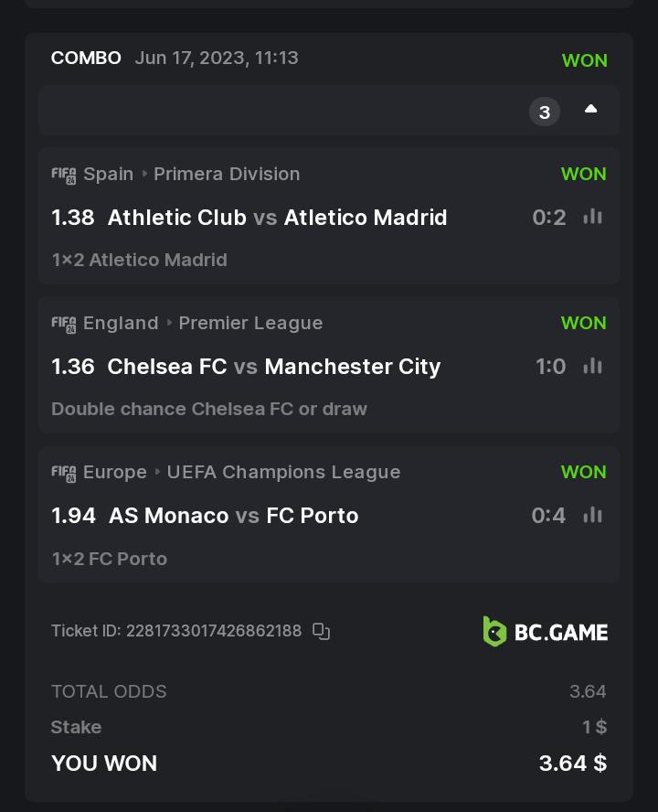Select Primera Division league label
The image size is (658, 812).
pyautogui.click(x=227, y=174)
